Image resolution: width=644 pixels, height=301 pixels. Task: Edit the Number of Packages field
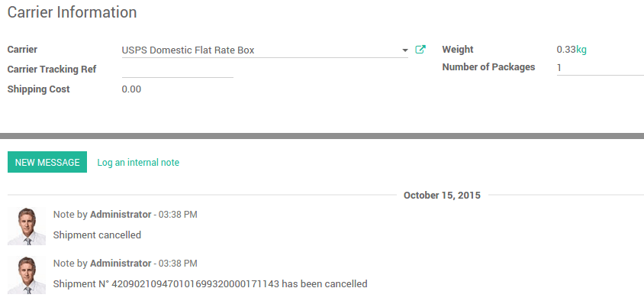[x=601, y=68]
